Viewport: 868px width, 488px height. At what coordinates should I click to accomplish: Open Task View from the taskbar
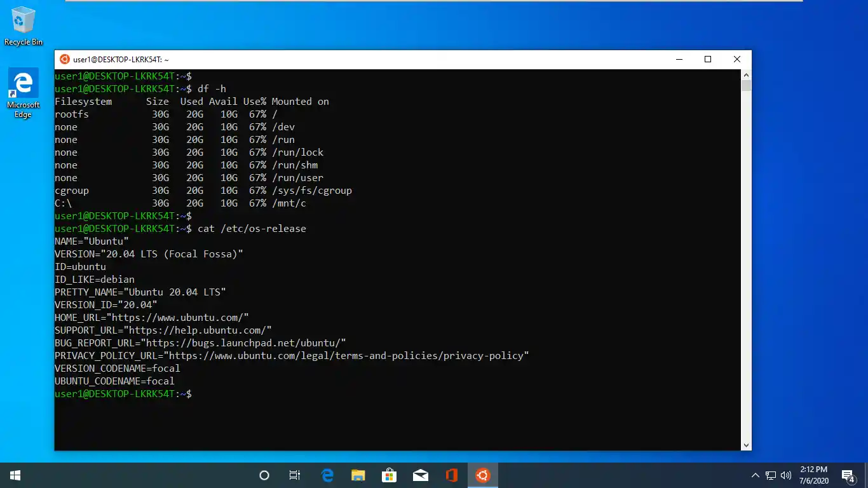point(294,475)
